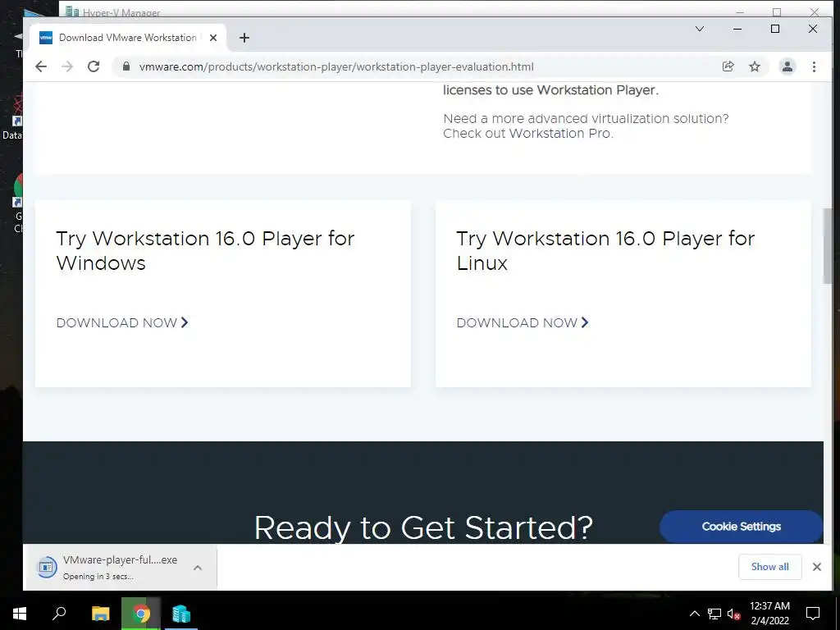Open Windows Start menu
840x630 pixels.
[20, 614]
